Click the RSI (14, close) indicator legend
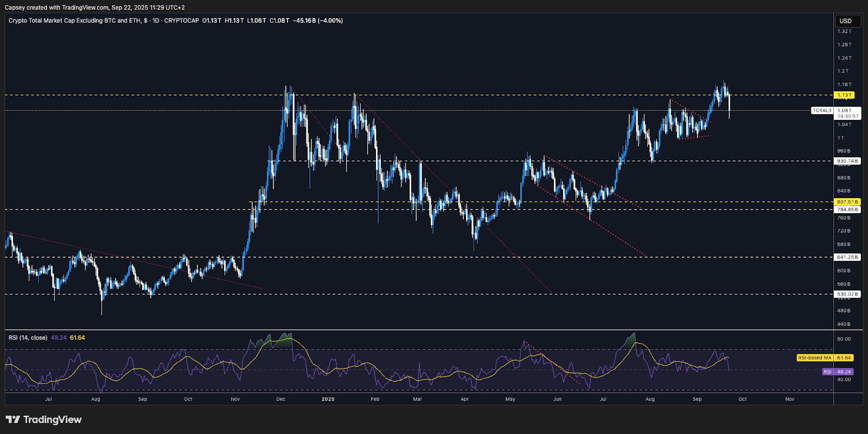This screenshot has width=868, height=434. pyautogui.click(x=28, y=337)
